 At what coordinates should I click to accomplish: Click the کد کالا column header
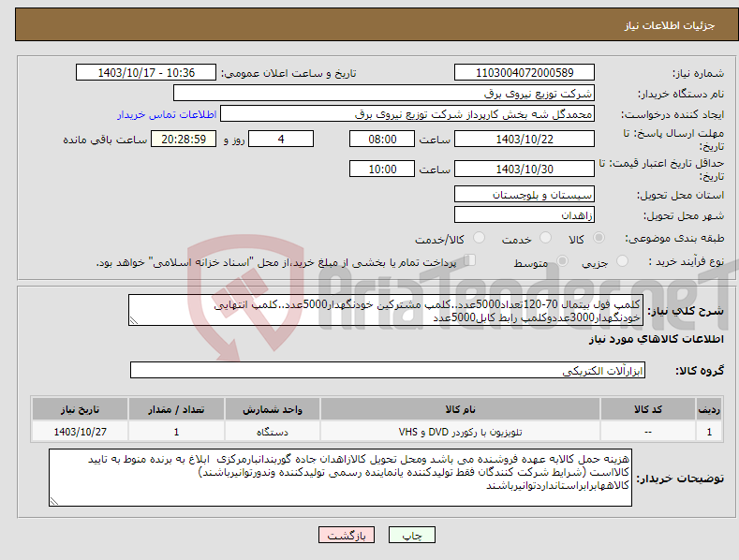coord(648,408)
